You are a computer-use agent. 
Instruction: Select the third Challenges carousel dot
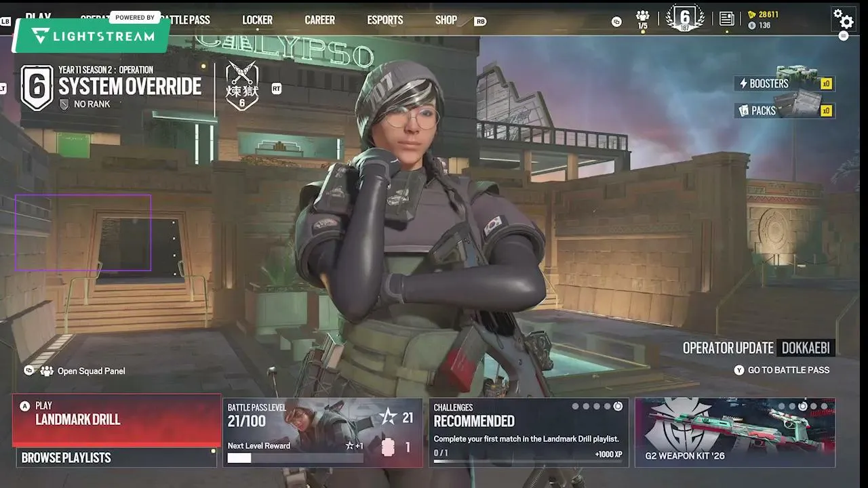pyautogui.click(x=597, y=407)
